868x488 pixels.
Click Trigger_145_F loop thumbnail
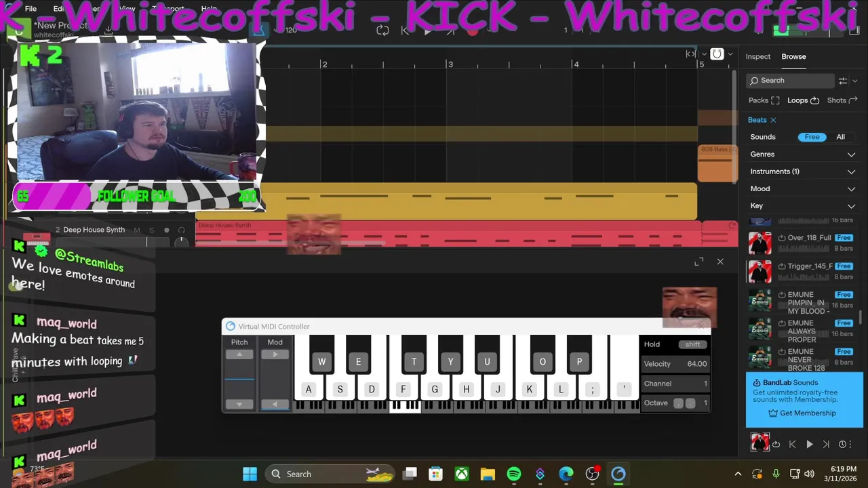coord(759,272)
